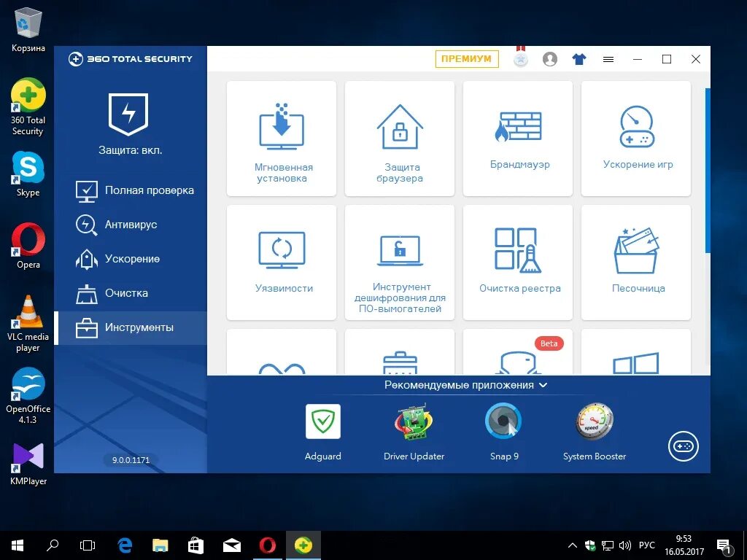Launch the Брандмауэр firewall tool
This screenshot has height=560, width=747.
pos(518,139)
